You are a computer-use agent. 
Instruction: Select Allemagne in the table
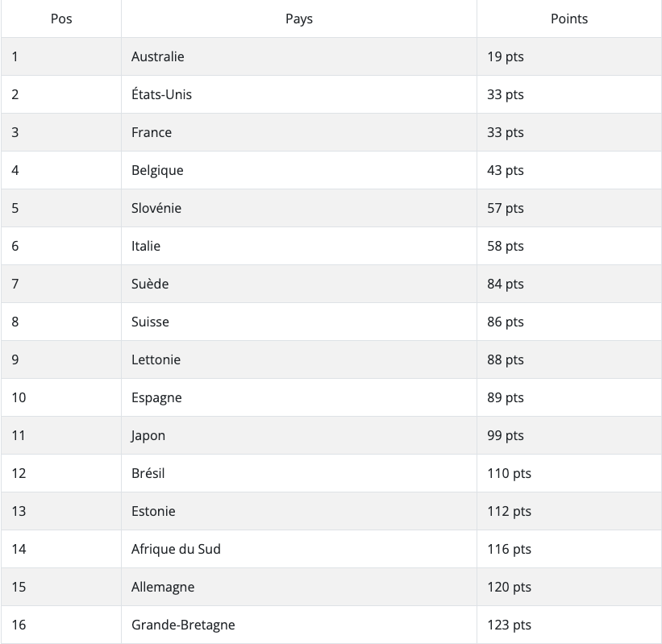tap(163, 587)
